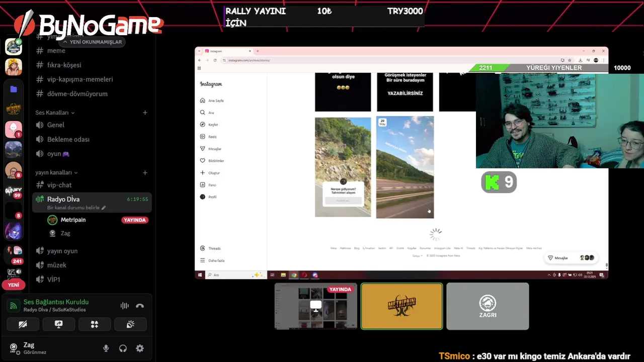
Task: Add a channel to yayın kanalları
Action: (x=145, y=172)
